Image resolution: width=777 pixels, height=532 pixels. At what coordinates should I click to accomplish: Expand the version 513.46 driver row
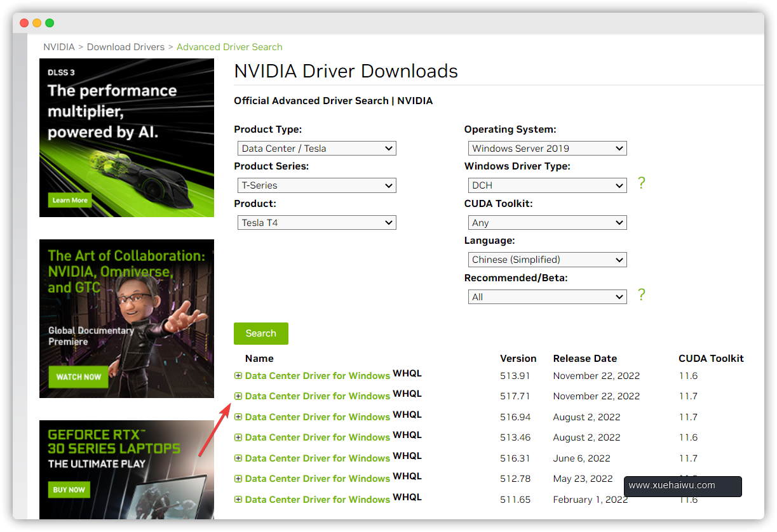tap(238, 437)
